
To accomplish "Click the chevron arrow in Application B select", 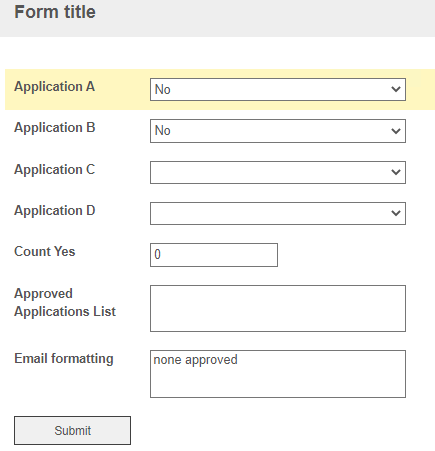I will pyautogui.click(x=396, y=131).
